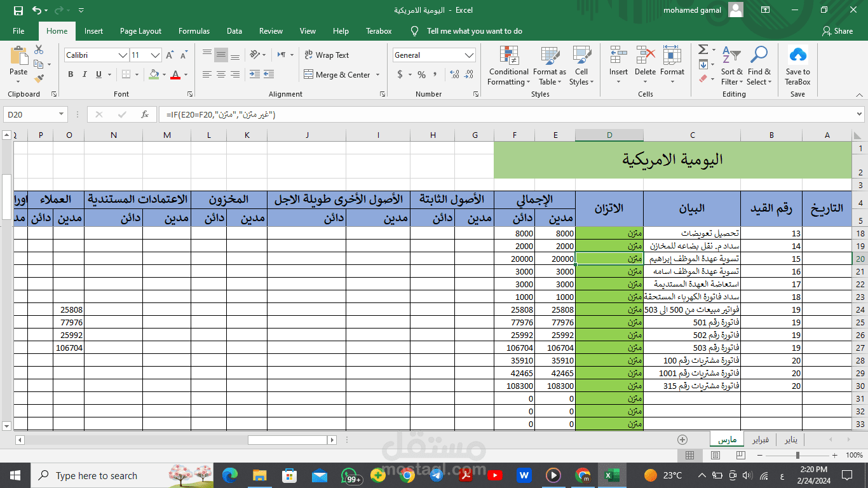The image size is (868, 488).
Task: Switch to the Formulas tab
Action: click(x=194, y=31)
